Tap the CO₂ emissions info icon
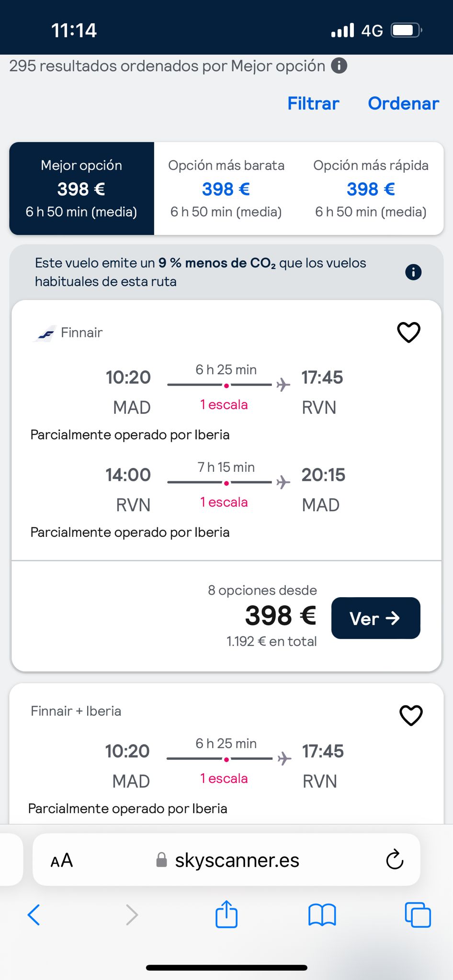 (413, 272)
